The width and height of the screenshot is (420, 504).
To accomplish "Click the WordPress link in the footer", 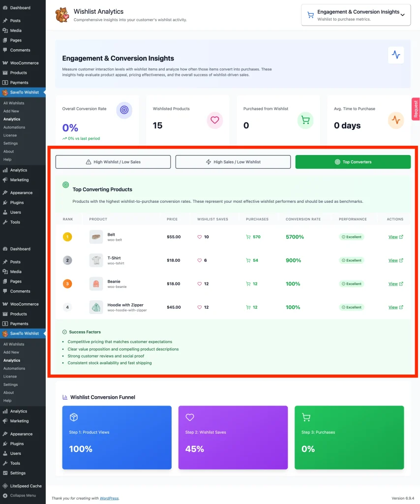I will (109, 498).
